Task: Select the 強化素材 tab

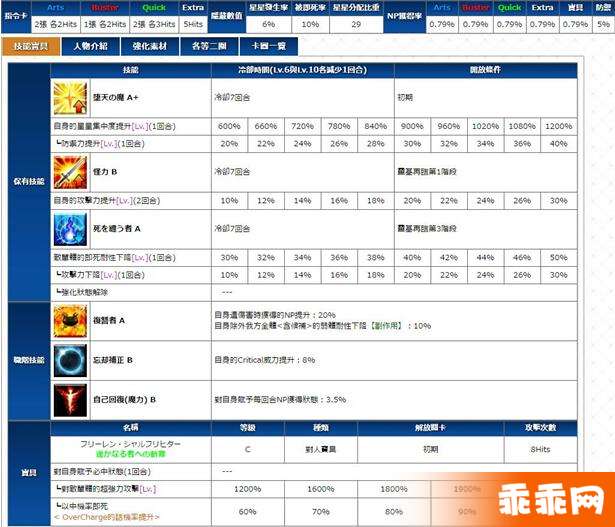Action: coord(150,46)
